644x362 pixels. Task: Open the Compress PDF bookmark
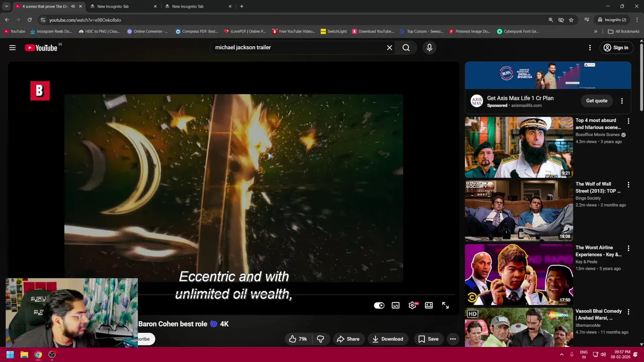(197, 31)
